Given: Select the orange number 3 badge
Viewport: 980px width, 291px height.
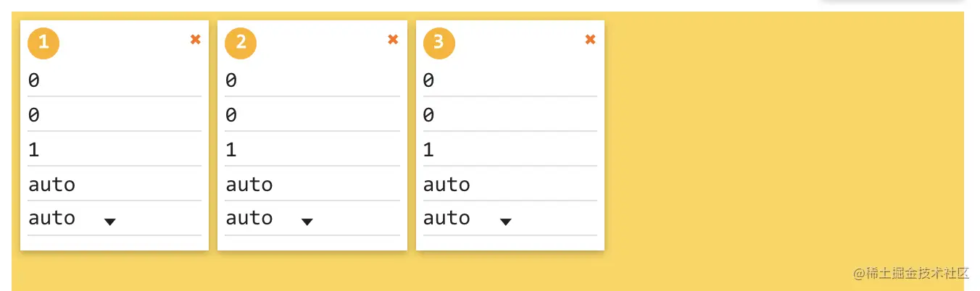Looking at the screenshot, I should (439, 43).
